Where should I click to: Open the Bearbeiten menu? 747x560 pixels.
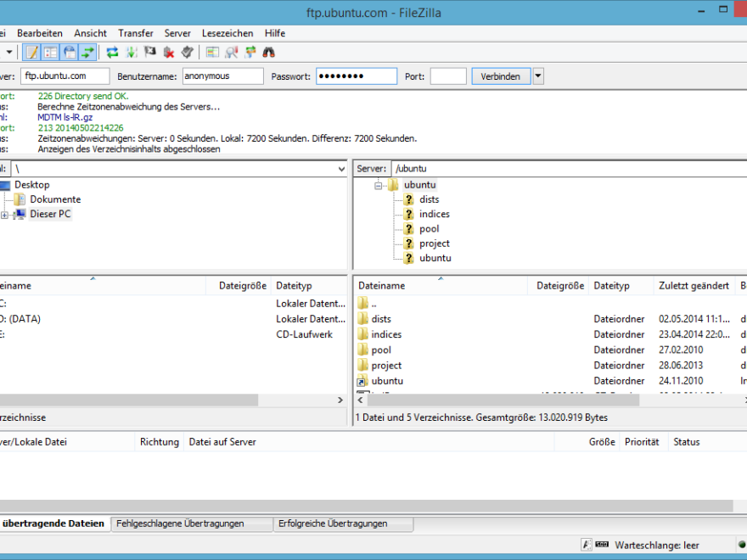(x=40, y=33)
